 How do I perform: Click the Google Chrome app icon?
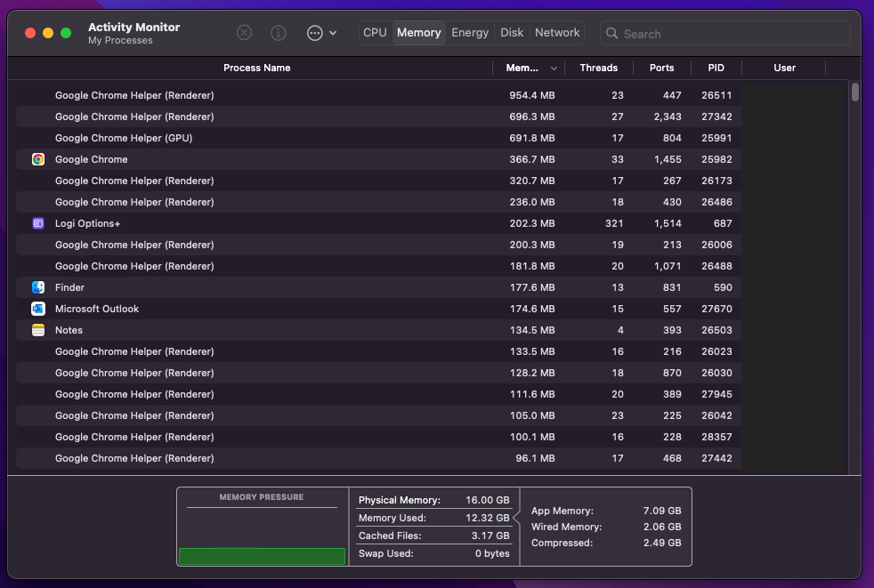click(38, 159)
